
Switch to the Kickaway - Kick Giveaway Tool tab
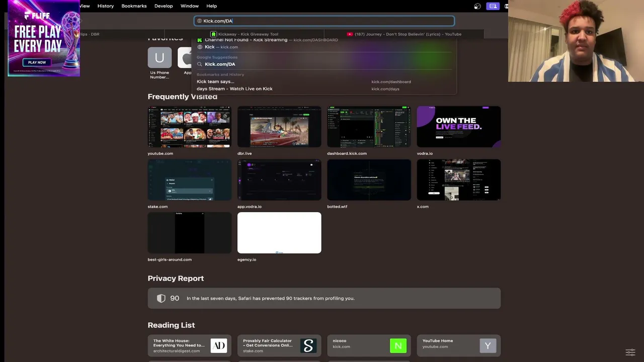[244, 34]
